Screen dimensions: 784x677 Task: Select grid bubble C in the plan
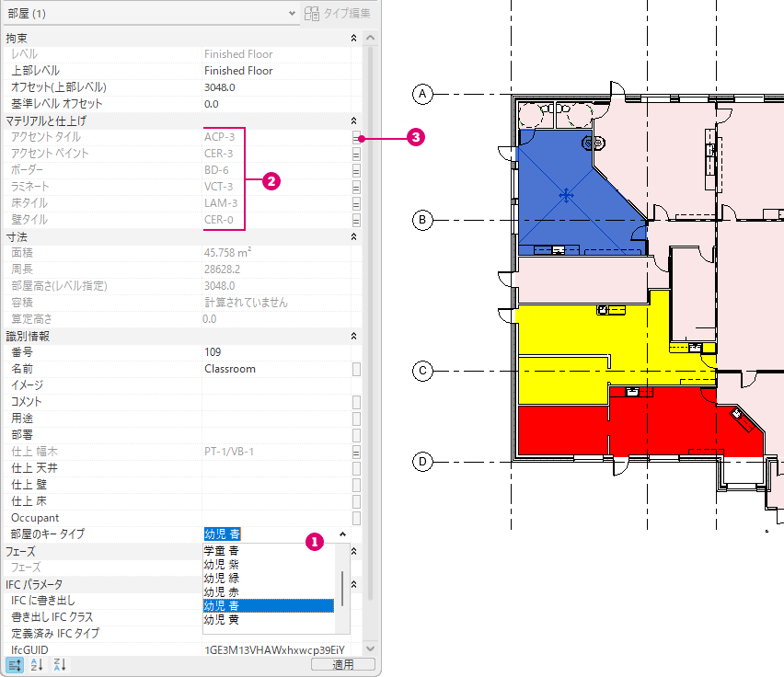point(422,371)
